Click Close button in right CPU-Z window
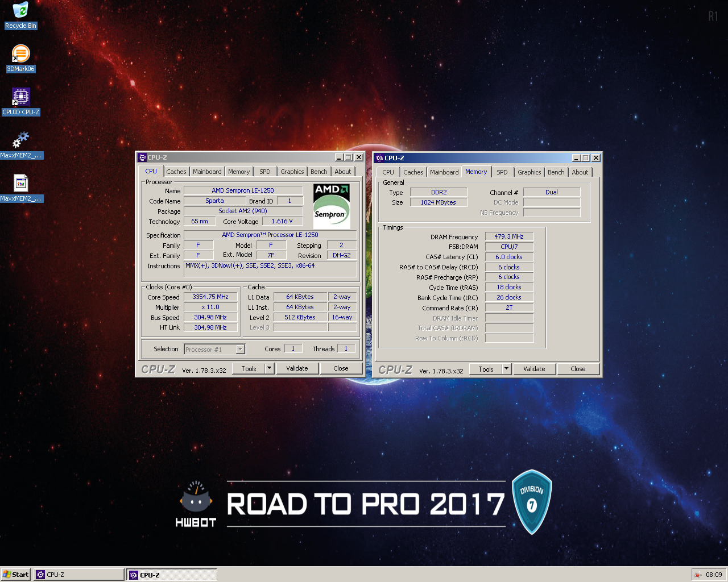Viewport: 728px width, 582px height. pyautogui.click(x=578, y=369)
